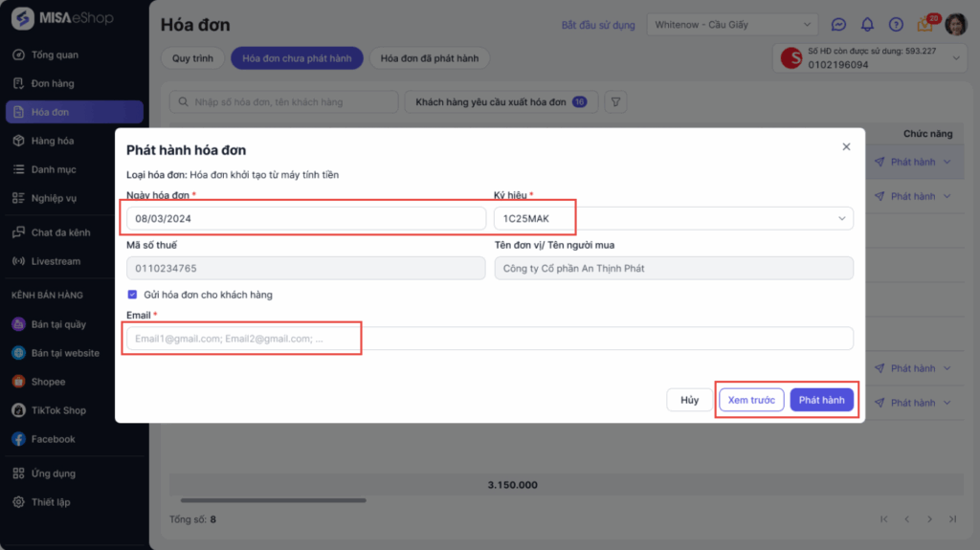Expand the Ký hiệu dropdown
The height and width of the screenshot is (550, 980).
[x=842, y=219]
